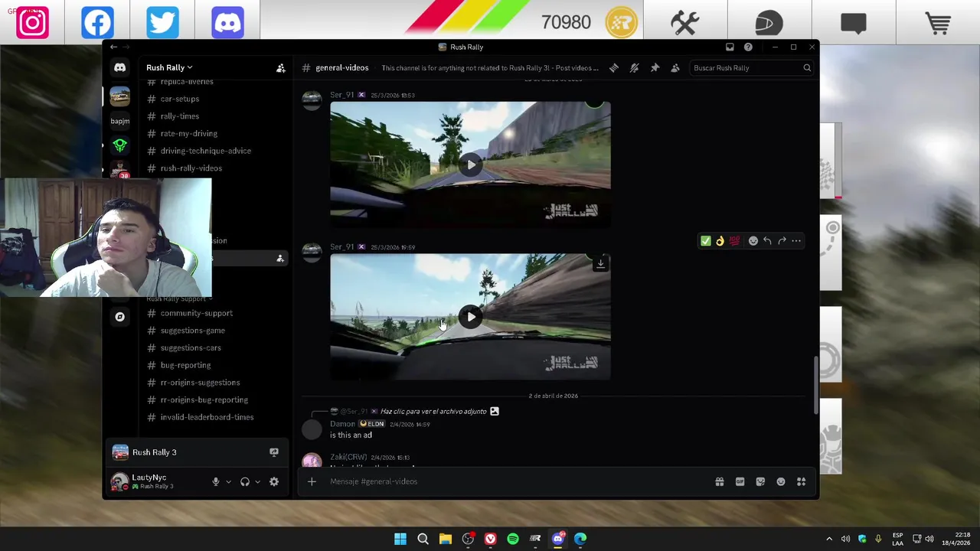Image resolution: width=980 pixels, height=551 pixels.
Task: Click Damon username
Action: coord(342,424)
